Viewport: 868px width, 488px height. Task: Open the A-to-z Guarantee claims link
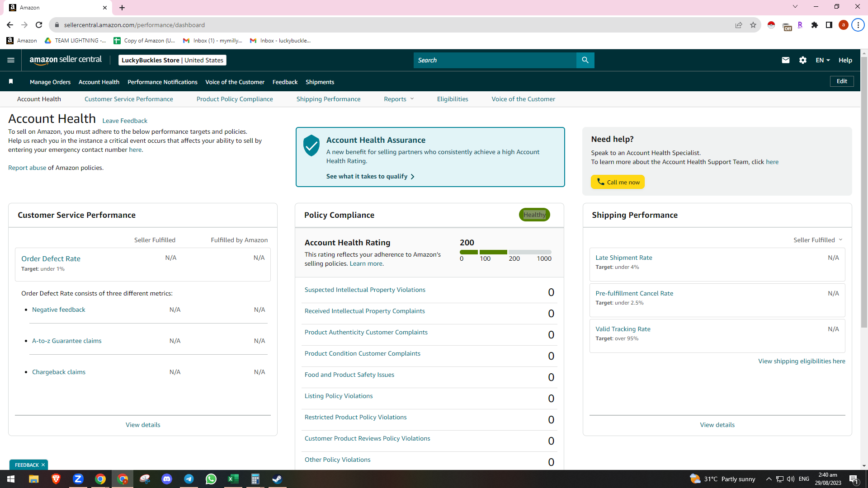tap(67, 341)
